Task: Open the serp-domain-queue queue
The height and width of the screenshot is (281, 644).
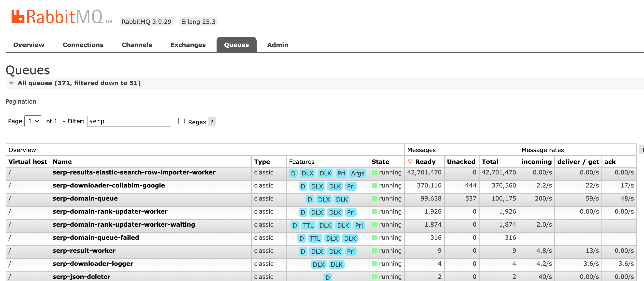Action: click(x=85, y=198)
